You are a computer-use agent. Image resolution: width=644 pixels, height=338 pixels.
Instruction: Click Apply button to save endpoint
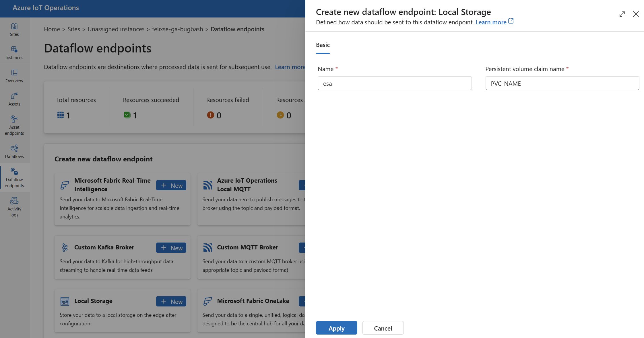pyautogui.click(x=336, y=328)
